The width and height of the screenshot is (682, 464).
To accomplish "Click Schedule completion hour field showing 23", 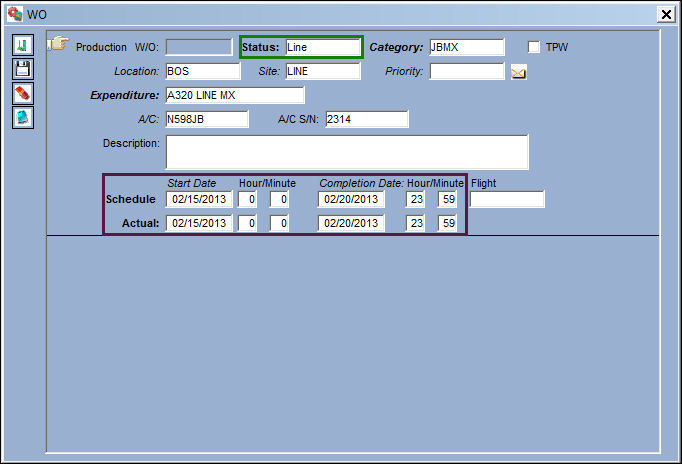I will 415,199.
